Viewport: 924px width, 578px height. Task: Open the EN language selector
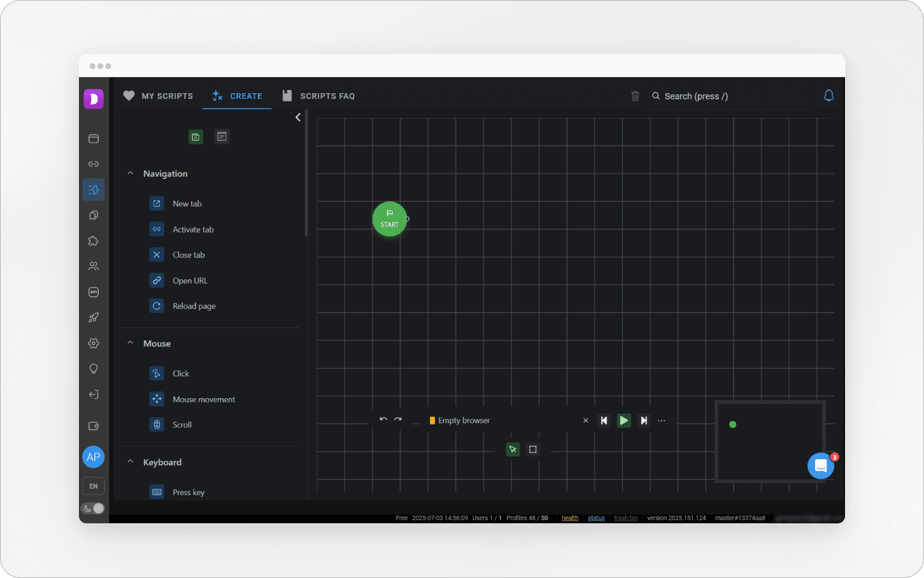(94, 486)
